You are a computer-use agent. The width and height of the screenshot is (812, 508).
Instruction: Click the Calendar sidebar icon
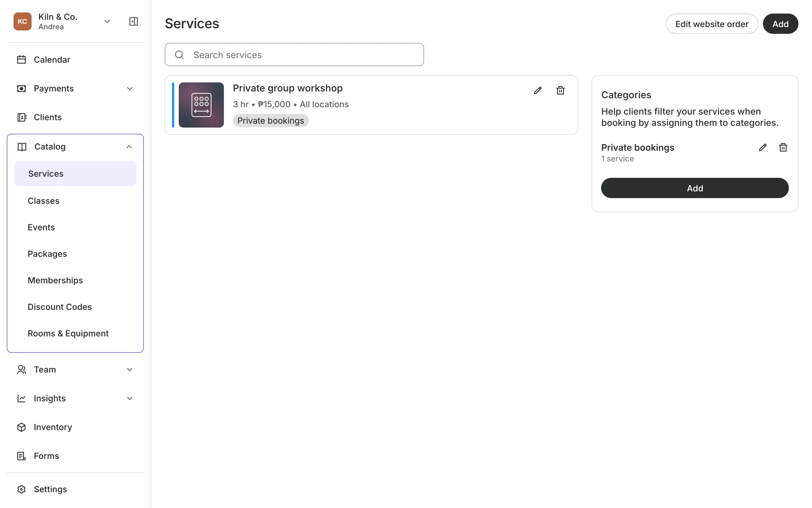[21, 60]
